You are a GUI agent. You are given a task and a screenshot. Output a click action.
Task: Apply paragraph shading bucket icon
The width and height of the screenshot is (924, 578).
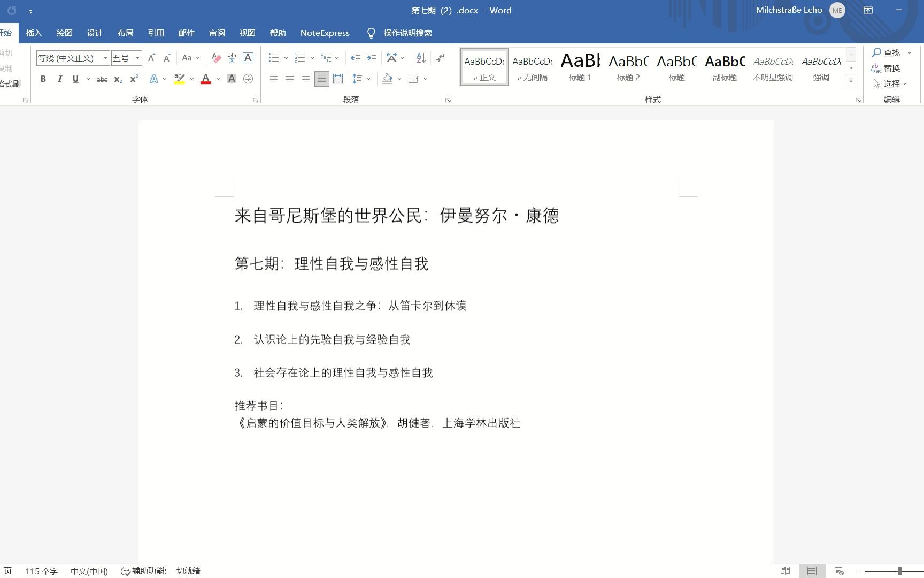coord(387,79)
